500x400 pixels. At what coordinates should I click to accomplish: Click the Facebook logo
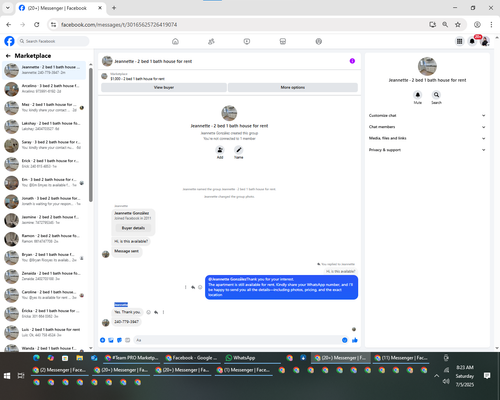pyautogui.click(x=9, y=41)
